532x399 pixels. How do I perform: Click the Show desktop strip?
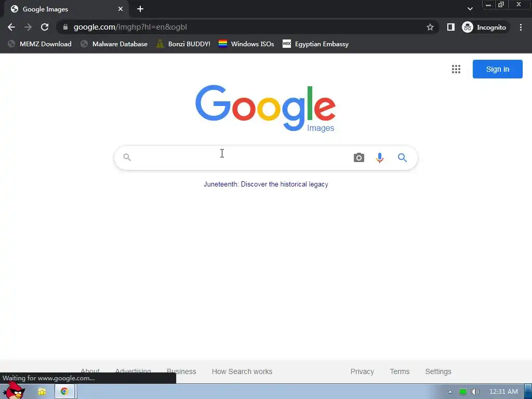528,392
